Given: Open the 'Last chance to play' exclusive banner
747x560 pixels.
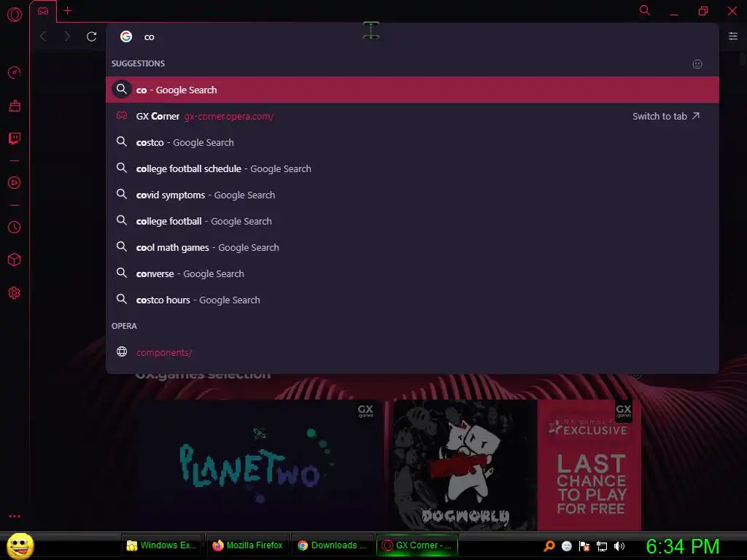Looking at the screenshot, I should point(589,464).
